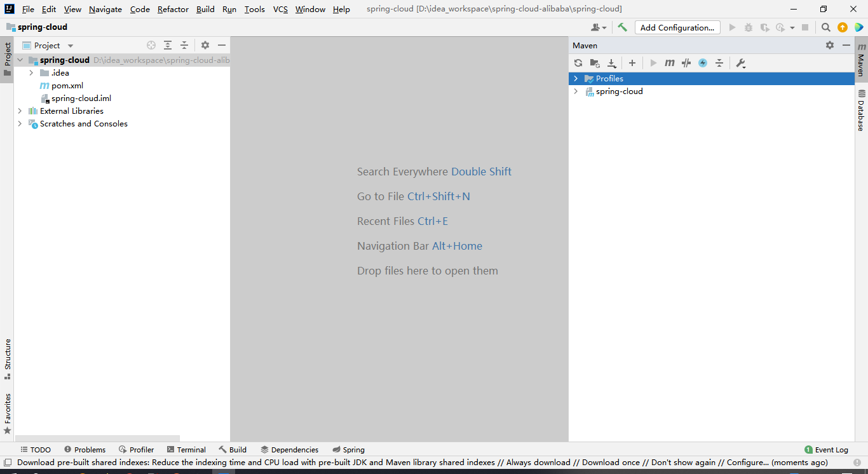
Task: Open the Refactor menu
Action: pos(173,9)
